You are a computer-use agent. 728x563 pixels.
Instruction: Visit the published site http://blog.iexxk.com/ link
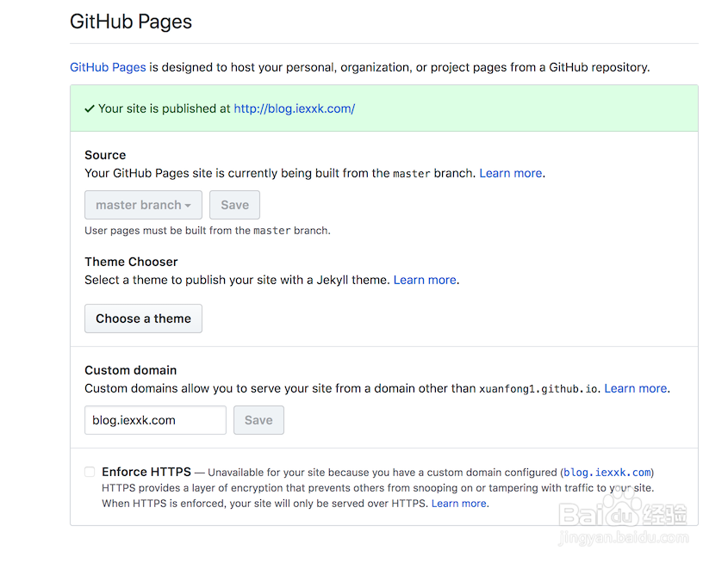295,108
